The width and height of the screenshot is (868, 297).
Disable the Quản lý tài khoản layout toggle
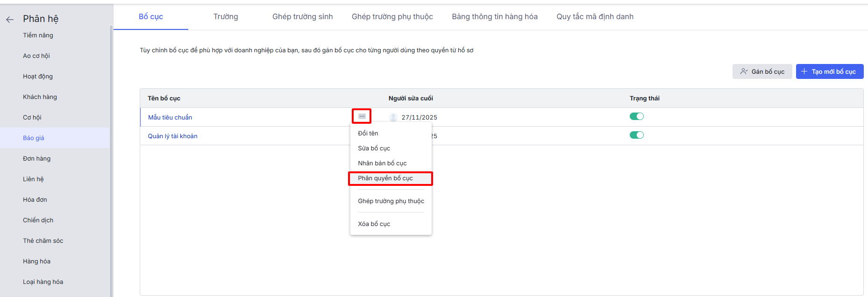pos(636,135)
